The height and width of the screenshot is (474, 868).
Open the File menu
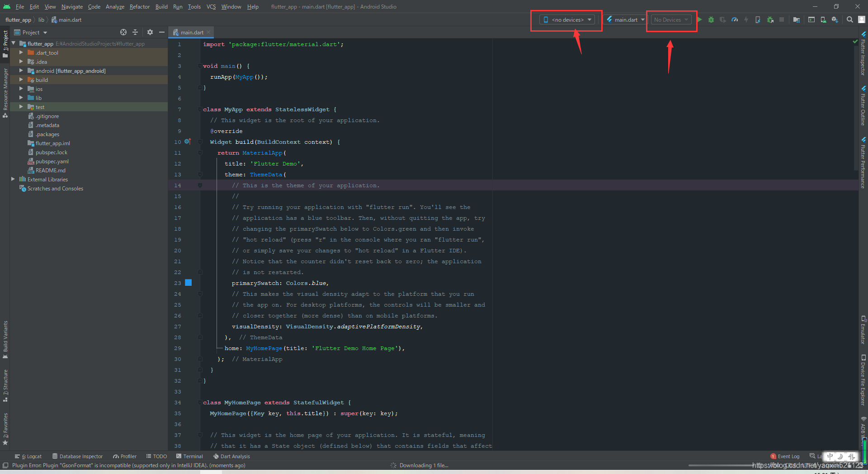[x=20, y=6]
